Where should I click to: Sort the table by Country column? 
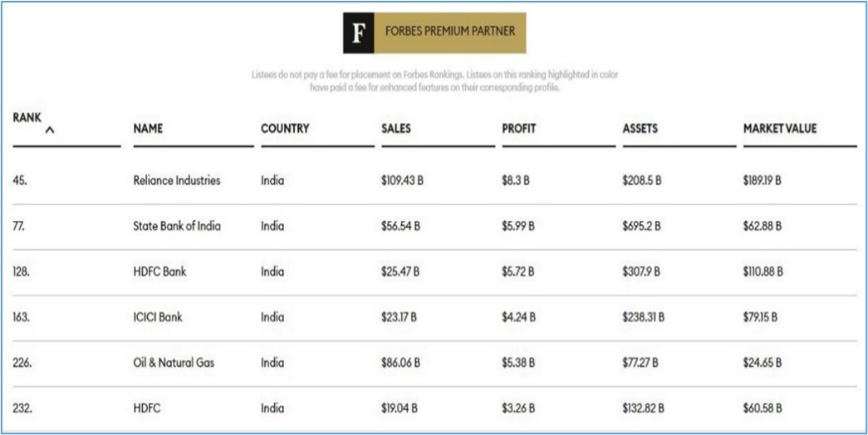(285, 129)
